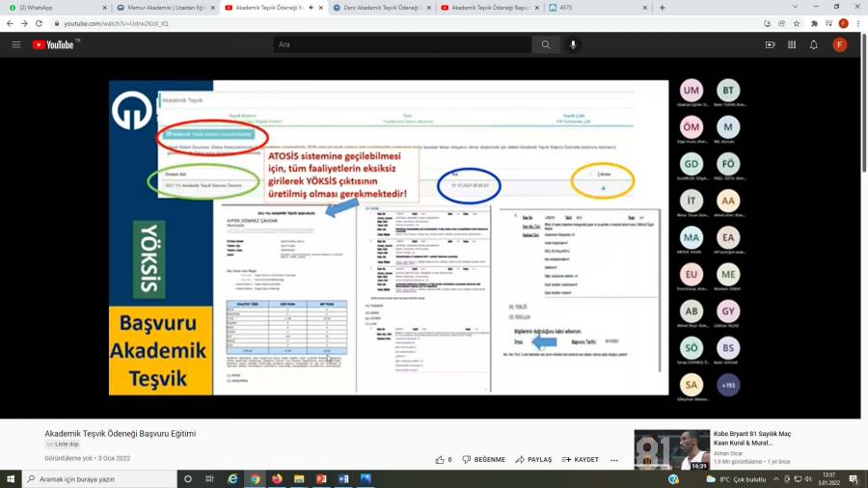Open the Kobe Bryant 81 Sayılık Maç thumbnail
The image size is (868, 488).
[x=671, y=449]
